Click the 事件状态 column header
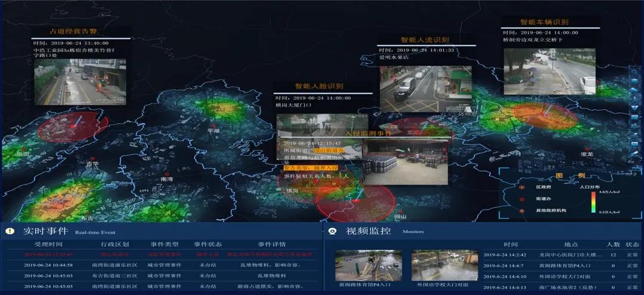 [x=208, y=244]
